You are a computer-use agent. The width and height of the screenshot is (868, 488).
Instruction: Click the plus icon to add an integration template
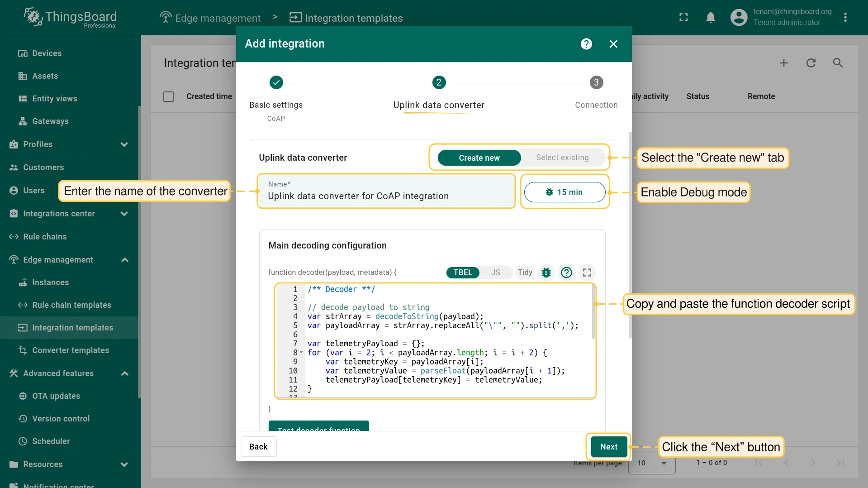[783, 63]
